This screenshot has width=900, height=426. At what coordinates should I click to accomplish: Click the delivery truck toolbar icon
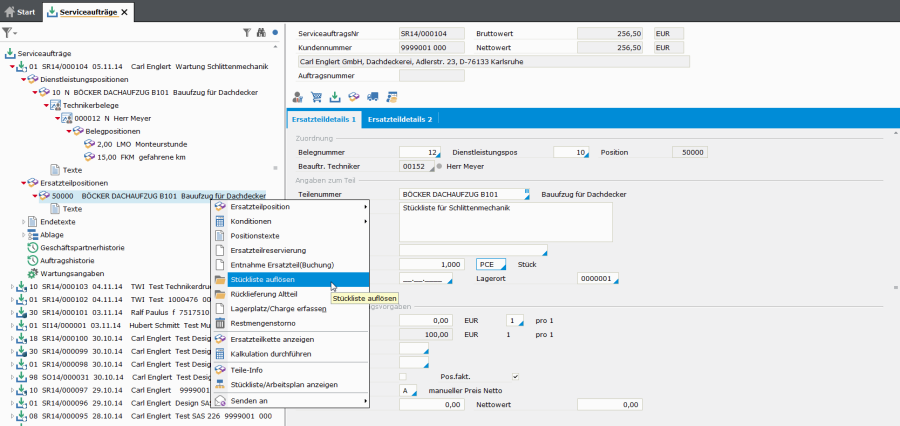(373, 96)
